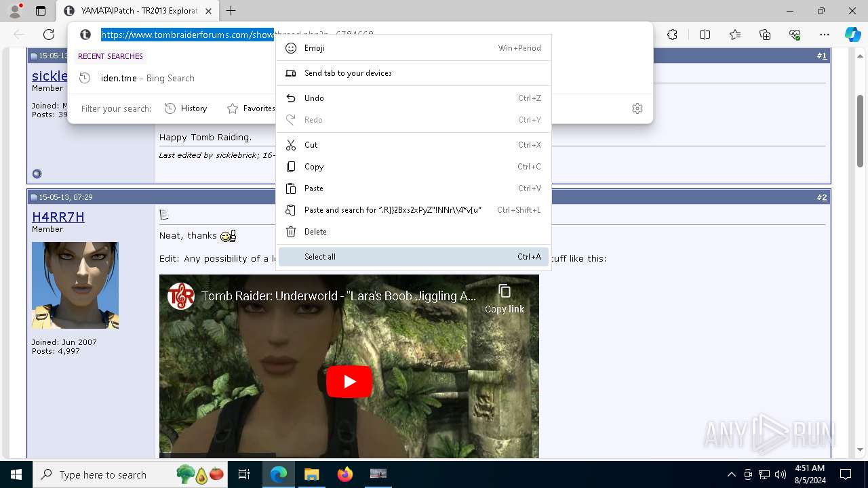The height and width of the screenshot is (488, 868).
Task: Click the taskbar search box
Action: [131, 474]
